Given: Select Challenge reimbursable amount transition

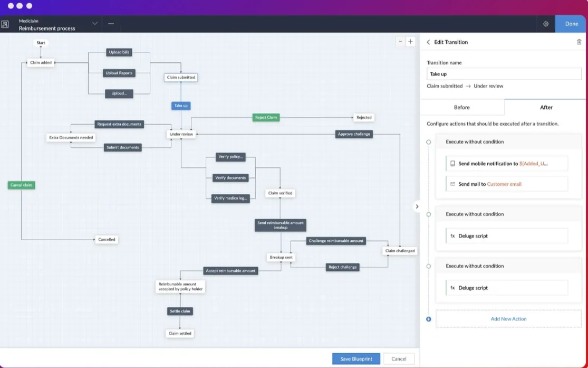Looking at the screenshot, I should pos(336,241).
